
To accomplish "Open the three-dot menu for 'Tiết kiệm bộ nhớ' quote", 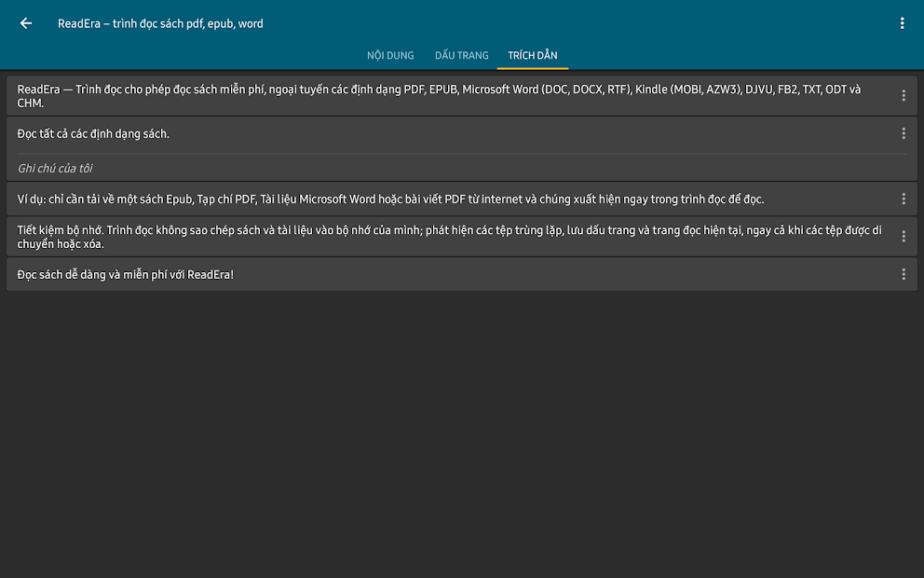I will (904, 237).
